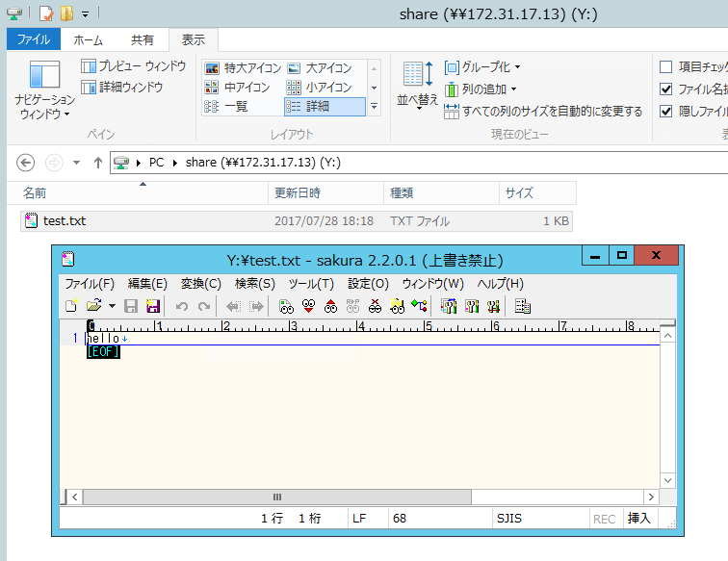The width and height of the screenshot is (728, 561).
Task: Open sakura Search (検索(S)) menu
Action: click(255, 284)
